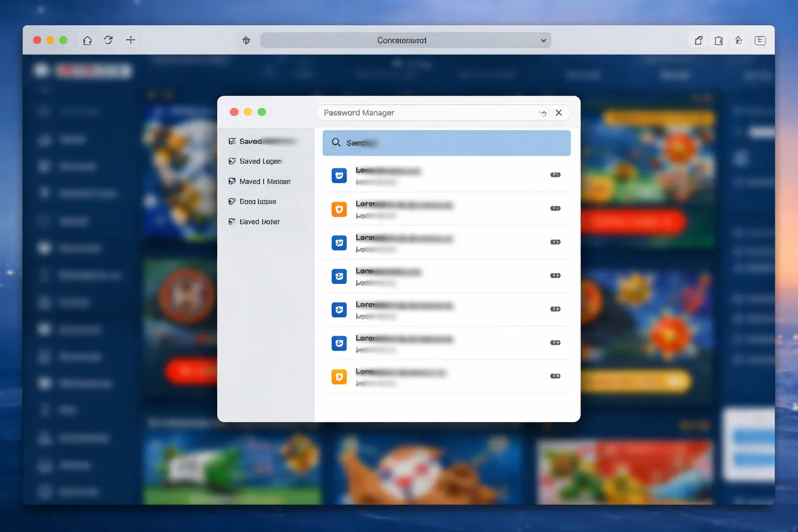Go to the browser home page icon

click(x=87, y=40)
